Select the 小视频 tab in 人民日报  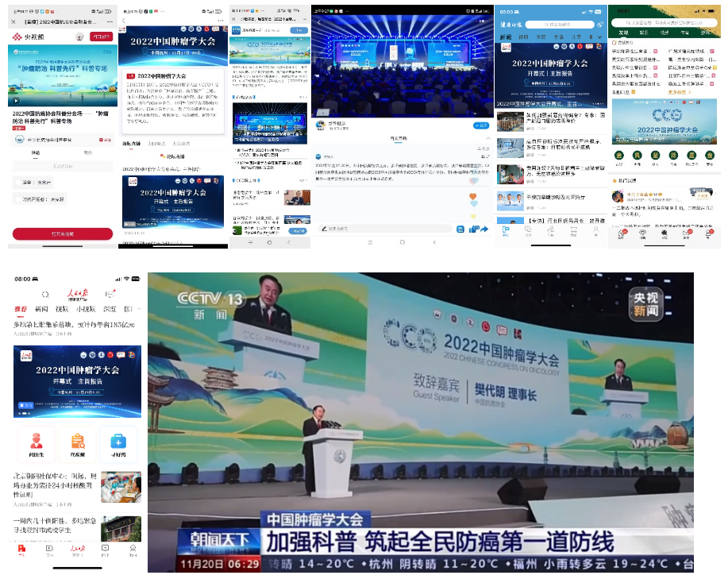click(86, 309)
